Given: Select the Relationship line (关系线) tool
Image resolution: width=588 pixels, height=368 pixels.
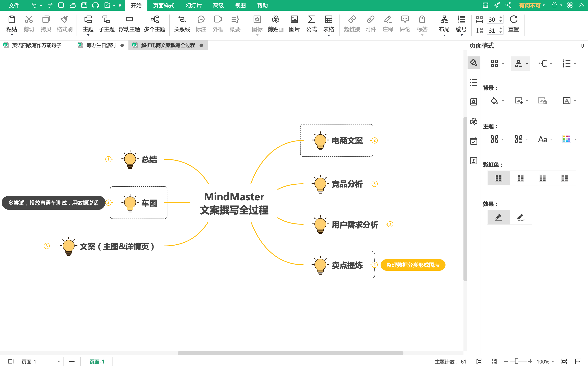Looking at the screenshot, I should (182, 24).
